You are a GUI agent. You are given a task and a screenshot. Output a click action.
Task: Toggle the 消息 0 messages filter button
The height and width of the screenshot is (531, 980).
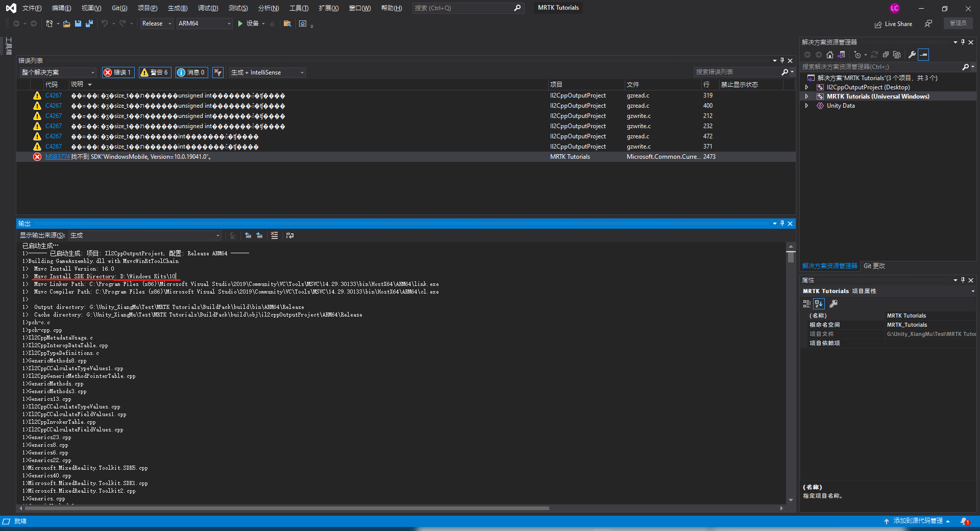(191, 72)
